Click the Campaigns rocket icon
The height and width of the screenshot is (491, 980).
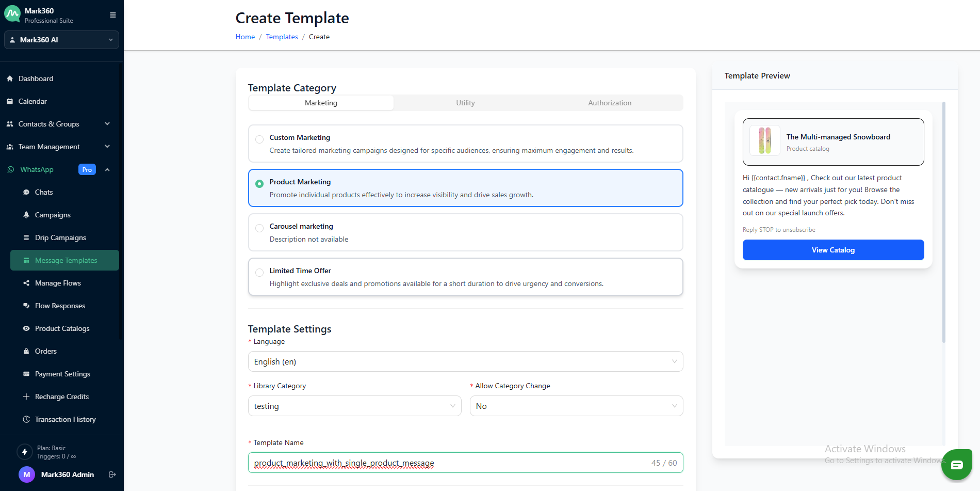point(26,215)
